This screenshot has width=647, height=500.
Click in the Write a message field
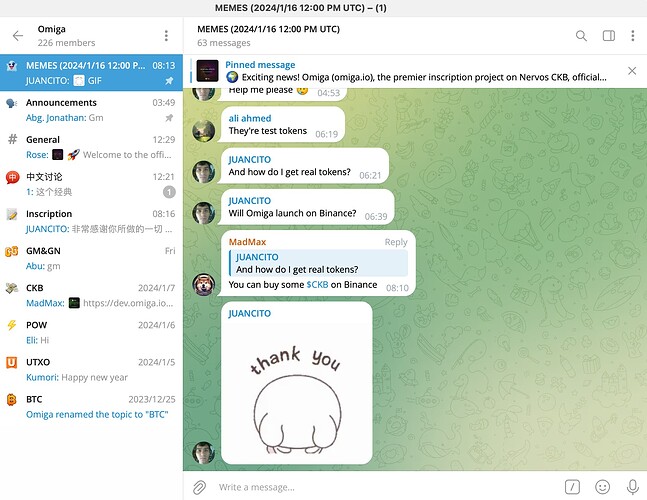[x=386, y=487]
